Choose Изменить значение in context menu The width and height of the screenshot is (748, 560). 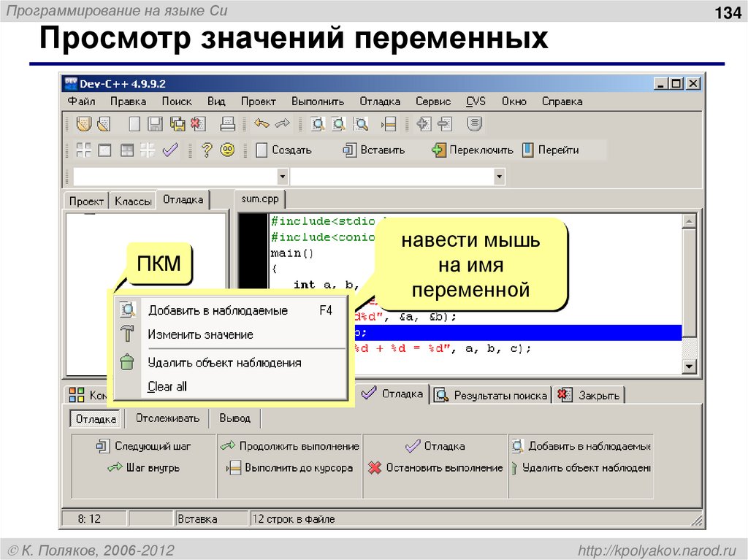click(232, 334)
